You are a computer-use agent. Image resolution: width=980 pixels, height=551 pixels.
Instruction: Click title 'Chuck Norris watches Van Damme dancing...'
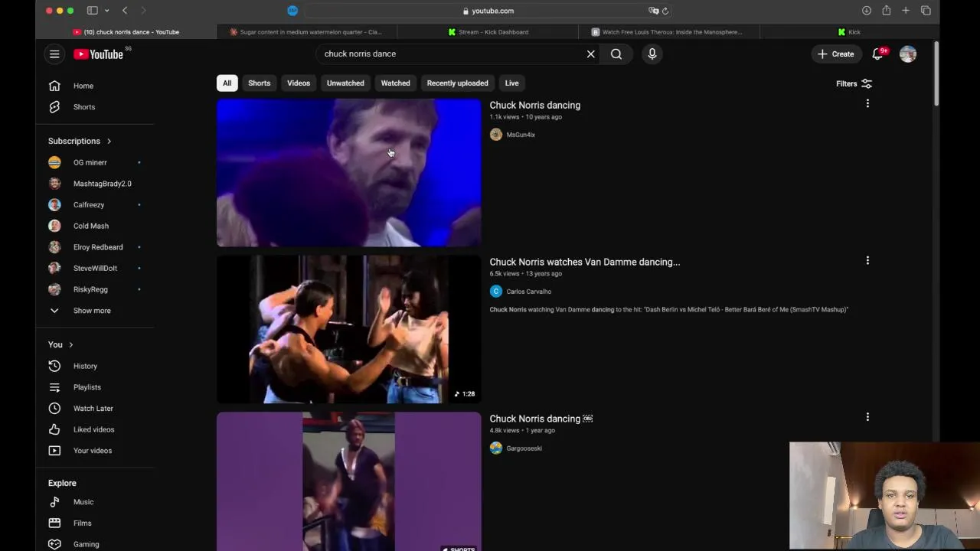(585, 262)
